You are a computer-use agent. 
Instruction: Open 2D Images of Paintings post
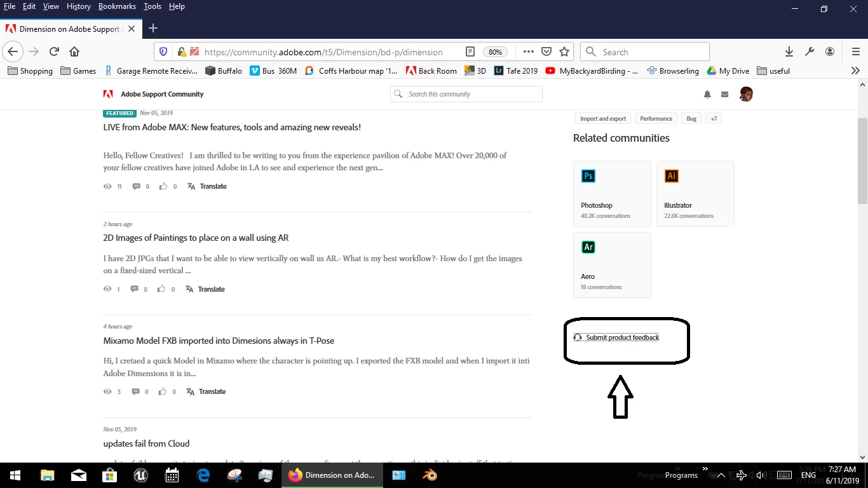coord(196,238)
